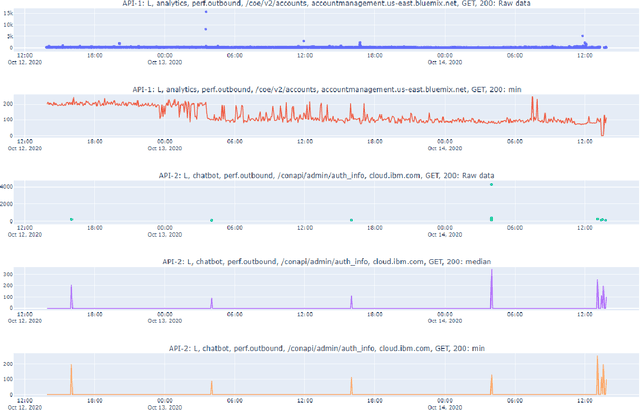Click the red line's sharp dip at the far right
This screenshot has width=640, height=410.
pyautogui.click(x=601, y=132)
